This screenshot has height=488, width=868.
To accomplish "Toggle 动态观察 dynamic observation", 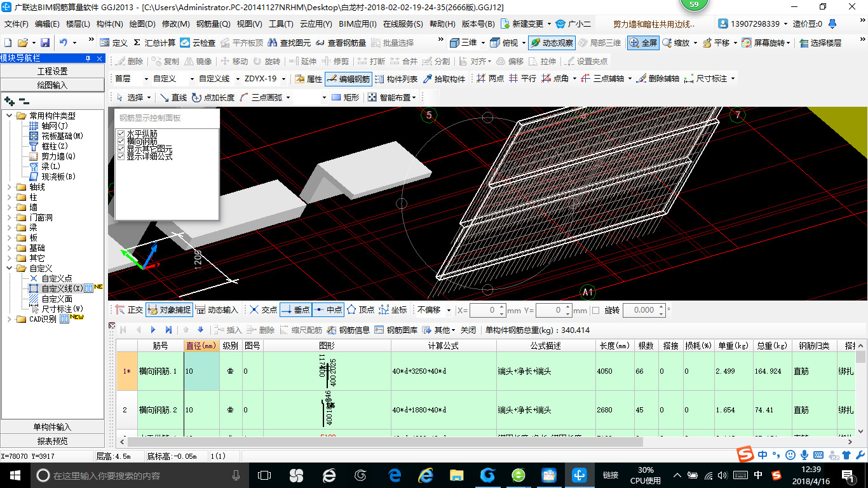I will tap(552, 43).
